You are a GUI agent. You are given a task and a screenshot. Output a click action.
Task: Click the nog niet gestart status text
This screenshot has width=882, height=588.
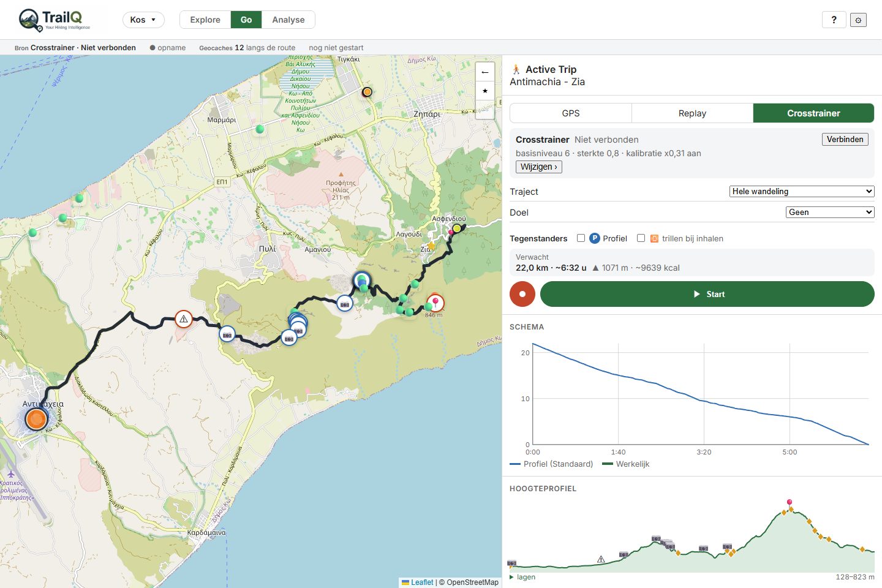click(x=336, y=48)
